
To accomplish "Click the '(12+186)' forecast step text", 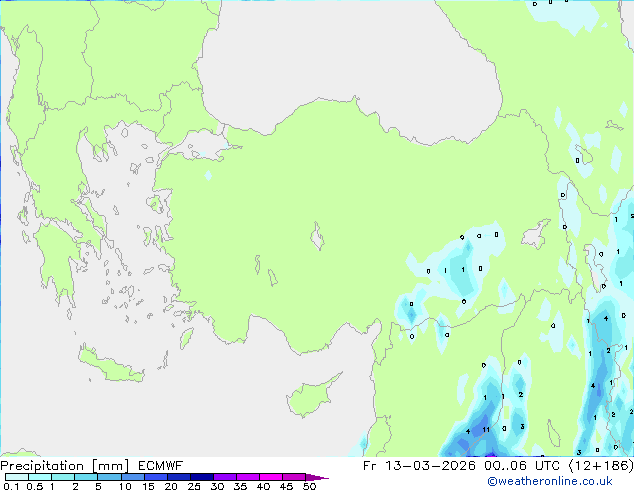I will coord(601,466).
